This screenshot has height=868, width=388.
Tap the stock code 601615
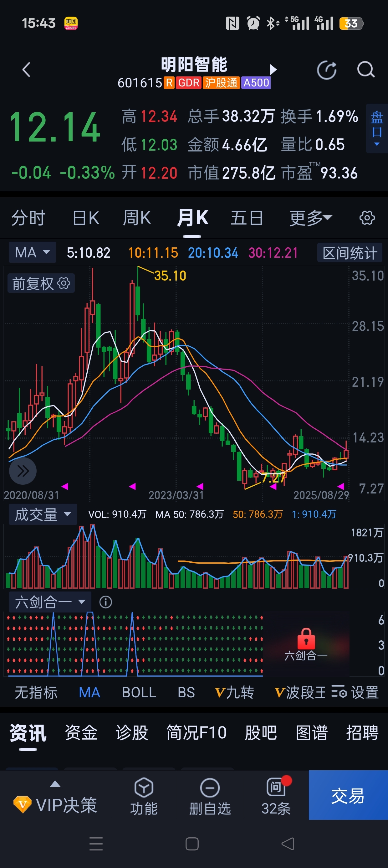coord(140,83)
